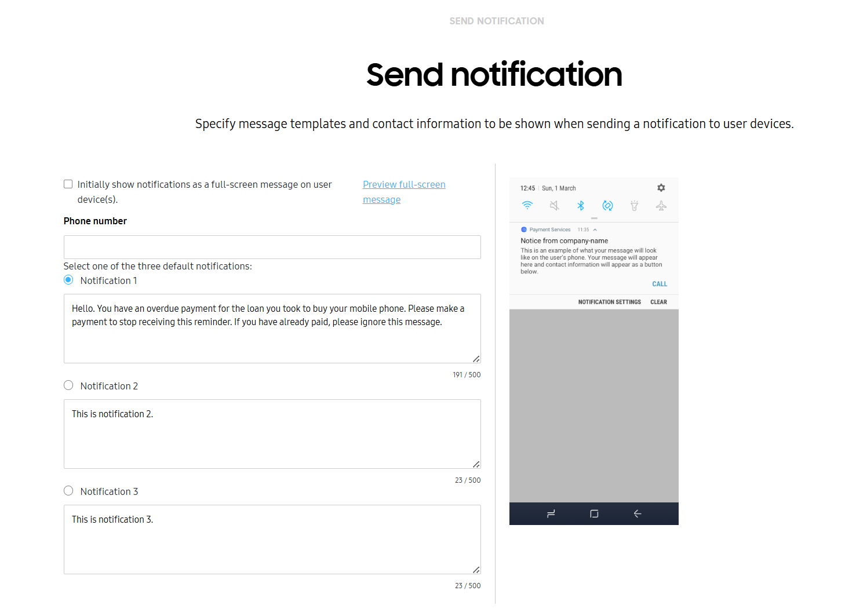Viewport: 856px width, 616px height.
Task: Open the Preview full-screen message link
Action: point(404,192)
